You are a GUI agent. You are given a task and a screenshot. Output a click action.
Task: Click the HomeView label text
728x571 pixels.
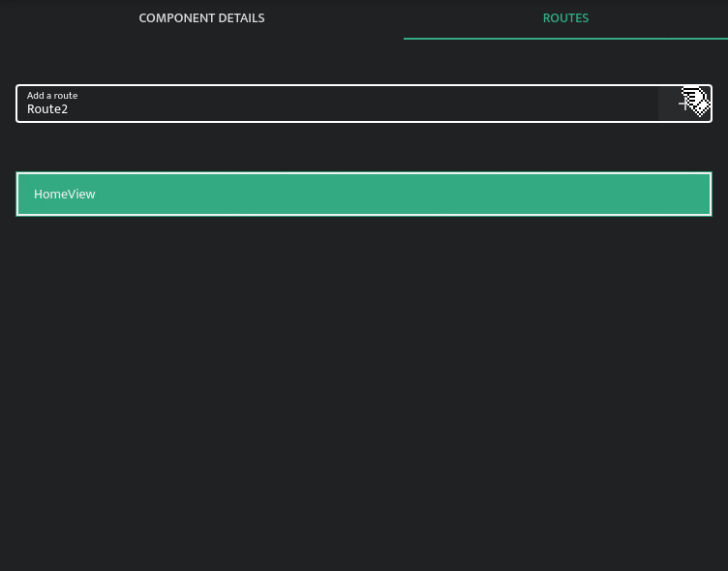pos(65,195)
